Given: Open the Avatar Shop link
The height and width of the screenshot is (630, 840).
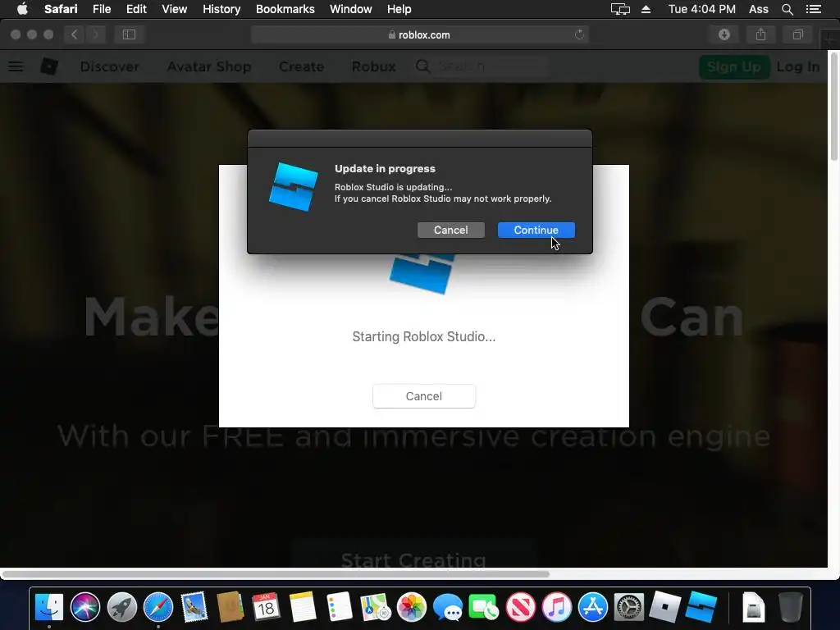Looking at the screenshot, I should (209, 66).
